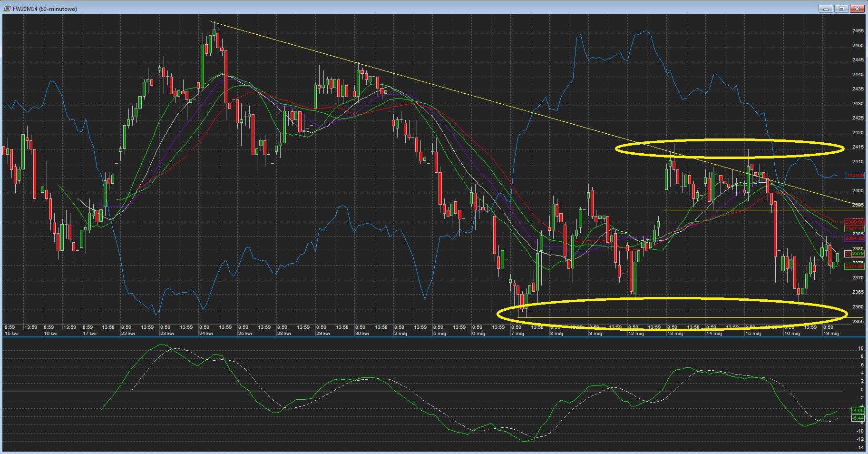The height and width of the screenshot is (454, 868).
Task: Click the 14 maj date label
Action: (714, 334)
